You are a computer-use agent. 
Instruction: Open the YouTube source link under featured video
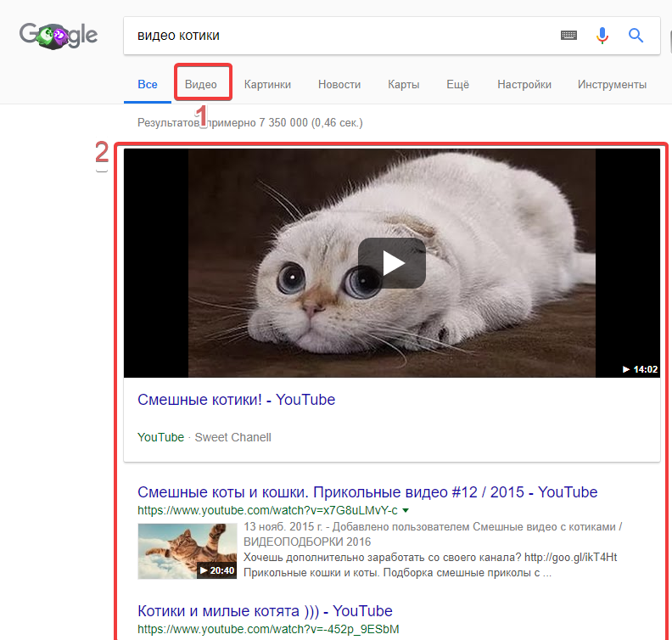(x=160, y=437)
